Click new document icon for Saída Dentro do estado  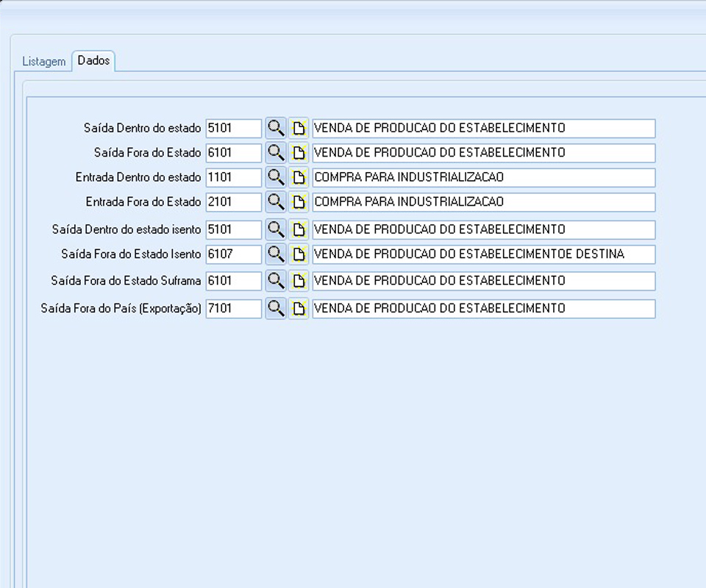(x=299, y=128)
